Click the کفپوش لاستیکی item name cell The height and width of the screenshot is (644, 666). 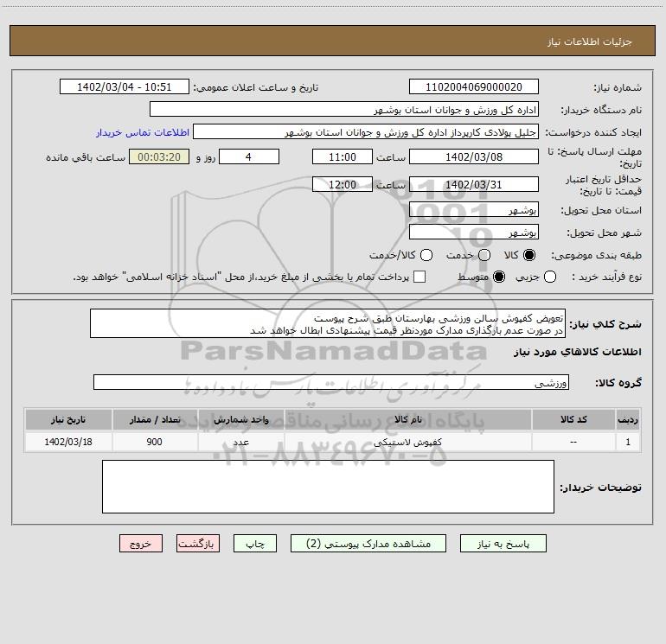[x=408, y=442]
